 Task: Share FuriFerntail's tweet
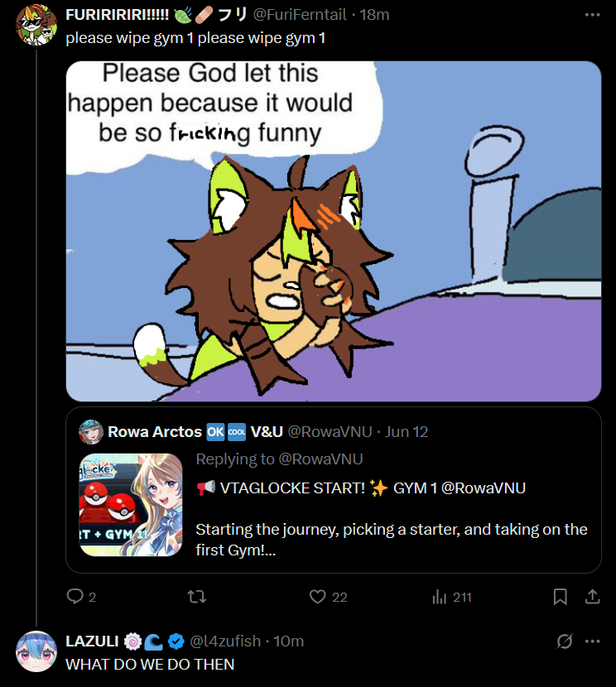pyautogui.click(x=592, y=596)
